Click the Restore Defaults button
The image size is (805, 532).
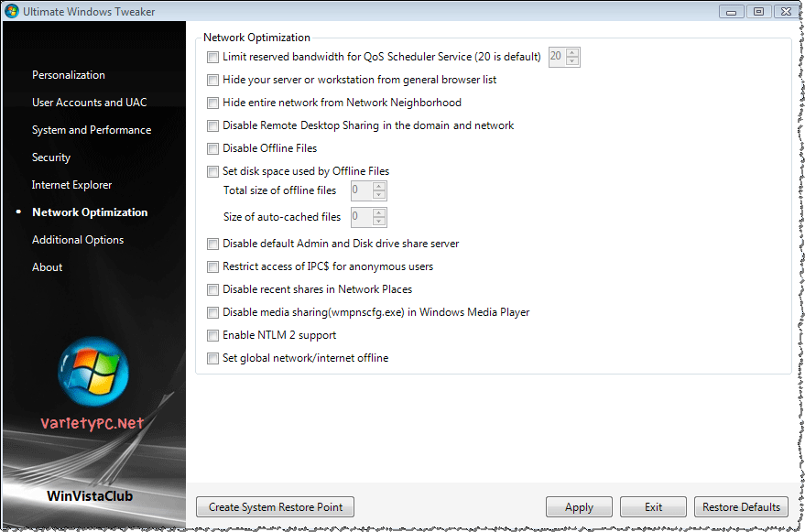[741, 507]
